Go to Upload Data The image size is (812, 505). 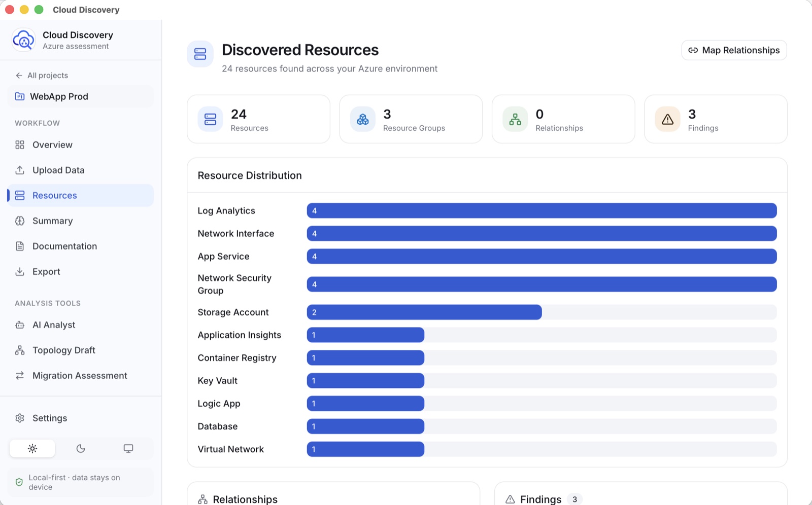tap(81, 170)
